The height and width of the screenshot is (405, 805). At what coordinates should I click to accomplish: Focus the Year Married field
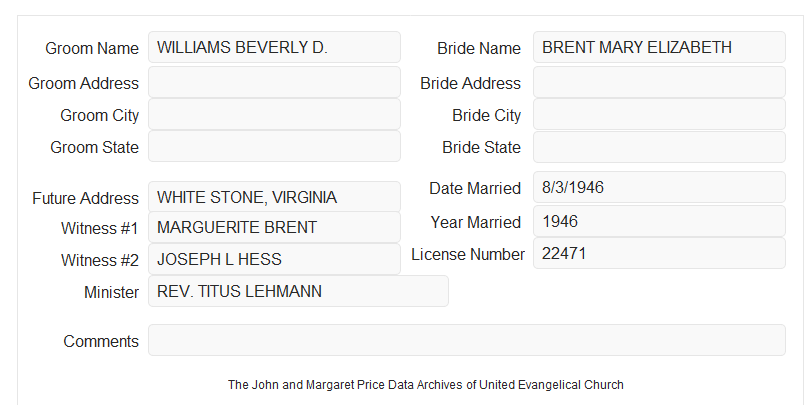[659, 221]
